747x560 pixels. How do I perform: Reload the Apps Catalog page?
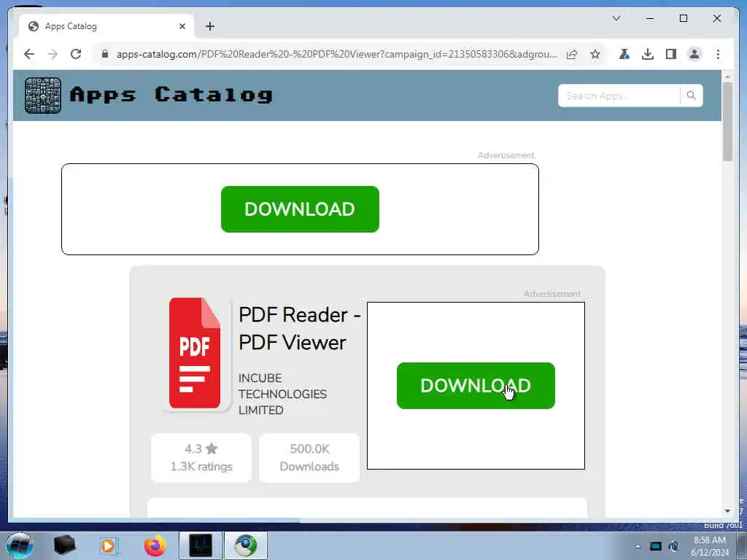click(x=76, y=54)
